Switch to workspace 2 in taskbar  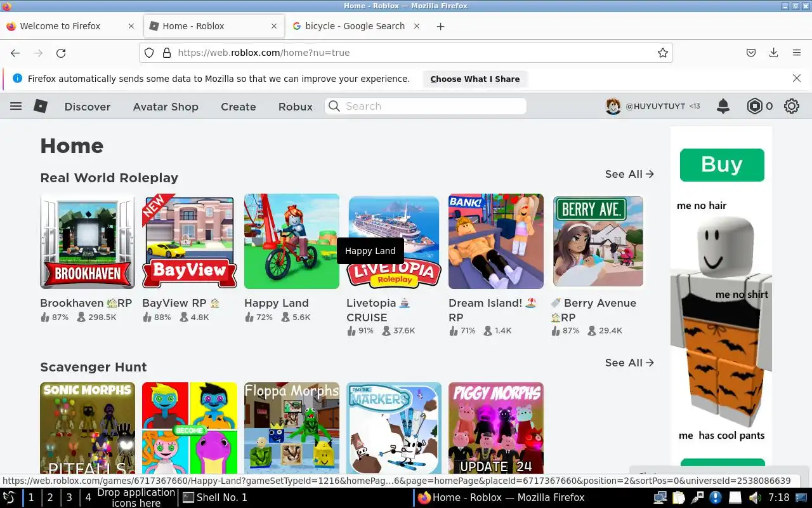coord(50,498)
